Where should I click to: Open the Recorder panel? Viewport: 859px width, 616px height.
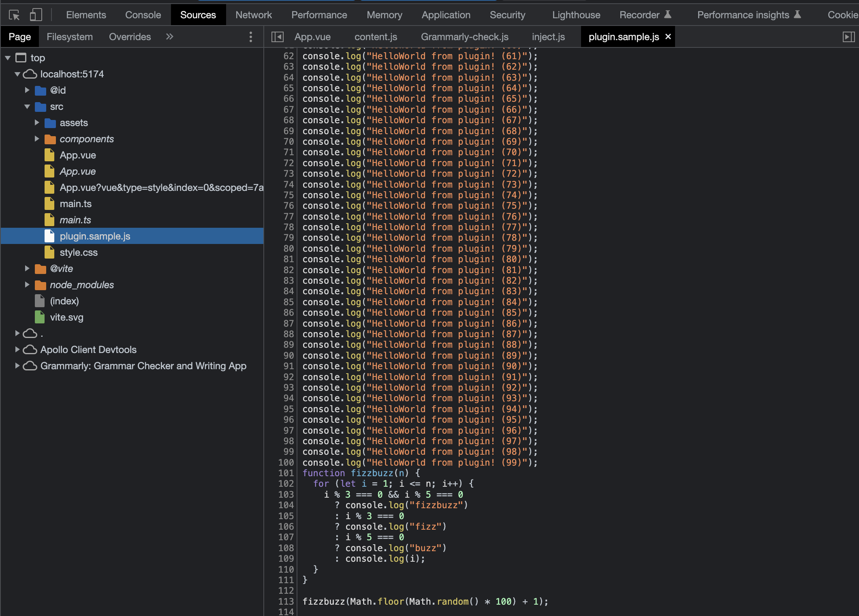(x=640, y=15)
